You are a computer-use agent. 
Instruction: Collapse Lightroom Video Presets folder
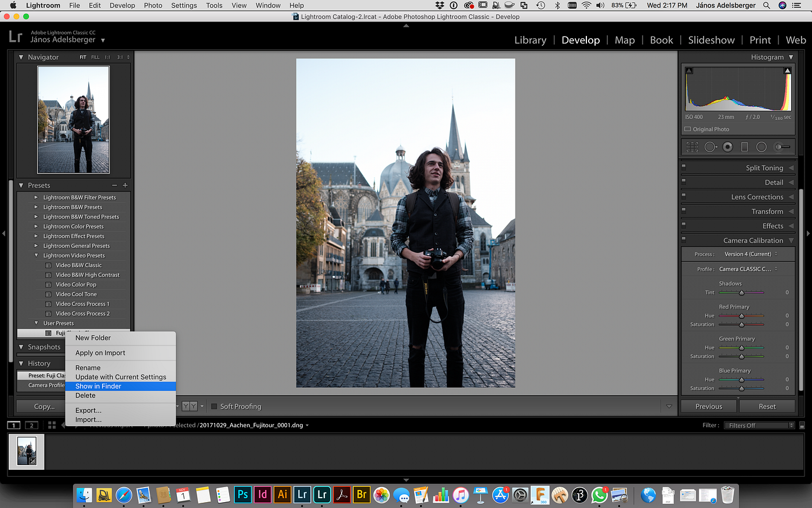36,255
